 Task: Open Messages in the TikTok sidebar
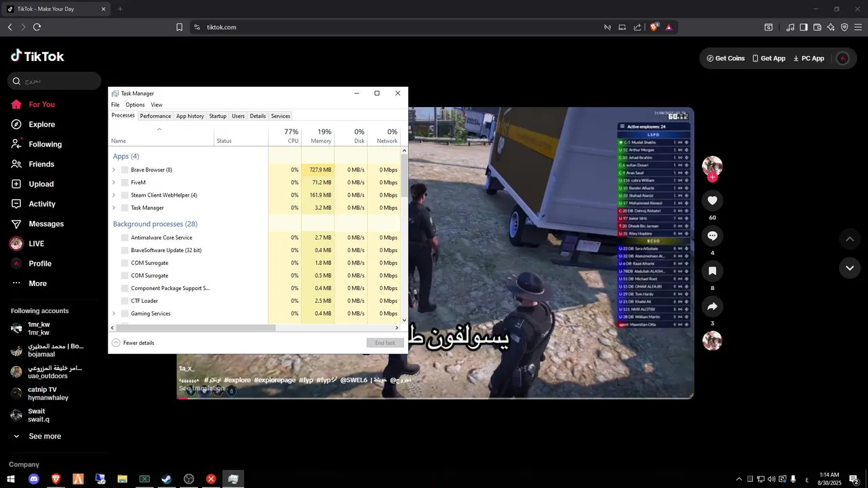(37, 224)
